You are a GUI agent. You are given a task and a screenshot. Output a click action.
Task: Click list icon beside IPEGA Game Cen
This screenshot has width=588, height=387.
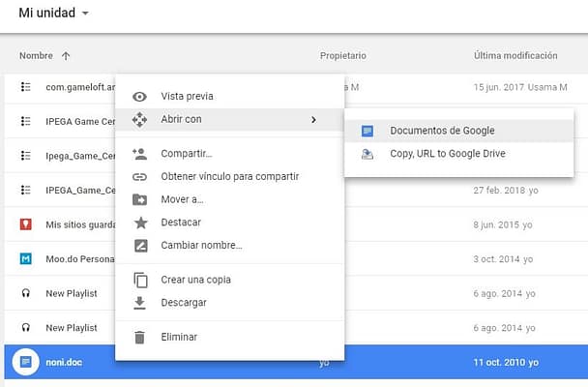(25, 121)
